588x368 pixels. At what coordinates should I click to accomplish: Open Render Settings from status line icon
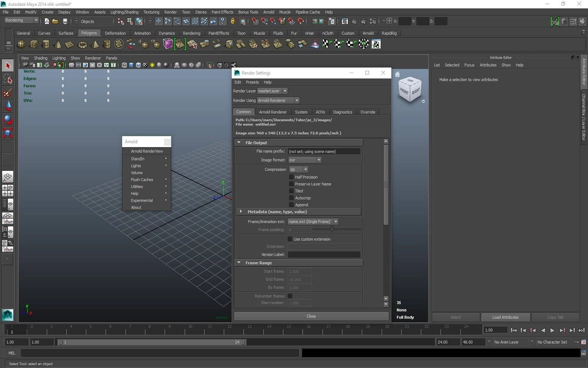pos(373,21)
